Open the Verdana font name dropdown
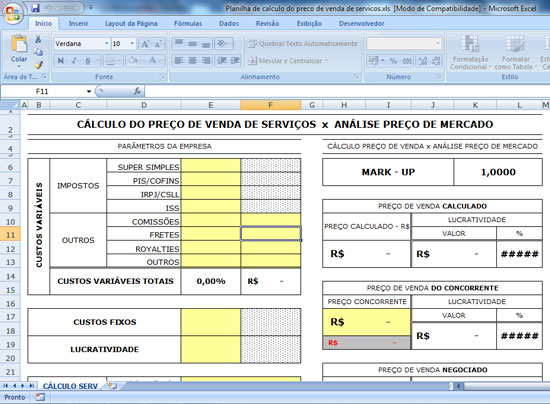 click(x=107, y=43)
